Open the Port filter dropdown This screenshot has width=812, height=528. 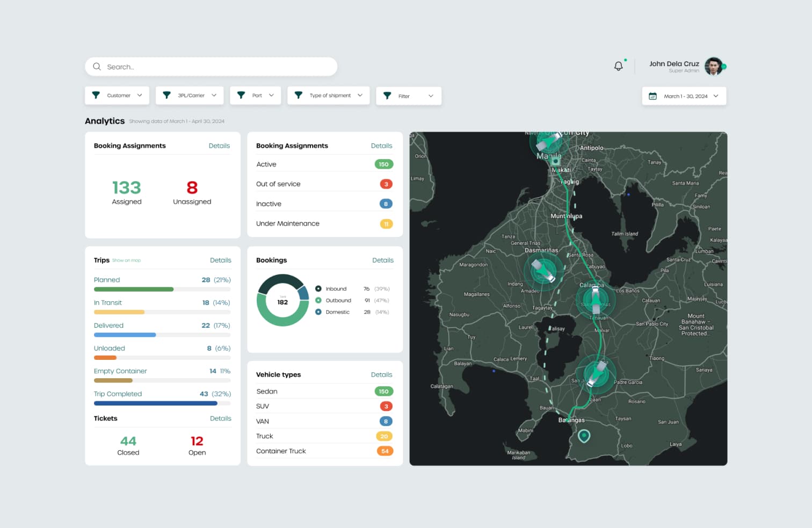coord(256,96)
